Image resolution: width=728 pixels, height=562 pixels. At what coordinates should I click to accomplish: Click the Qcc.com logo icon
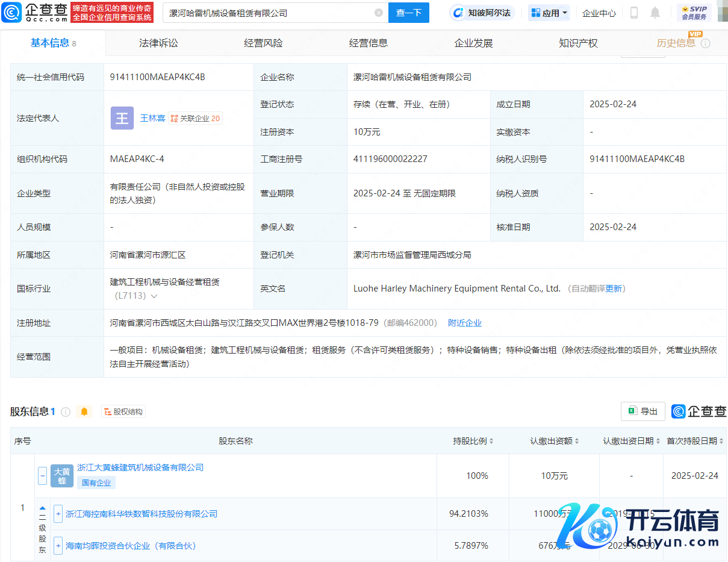(12, 13)
